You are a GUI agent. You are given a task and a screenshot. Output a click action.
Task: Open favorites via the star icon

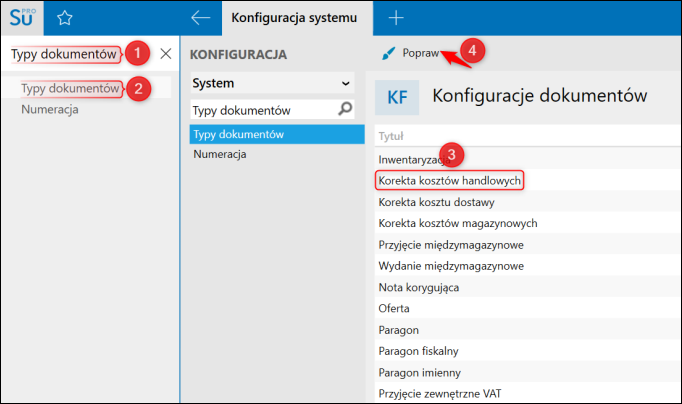point(65,17)
